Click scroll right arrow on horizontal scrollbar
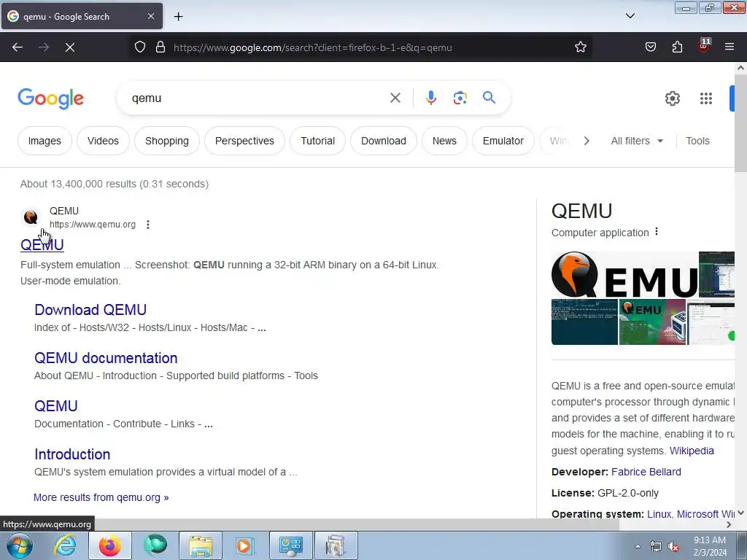 coord(729,525)
